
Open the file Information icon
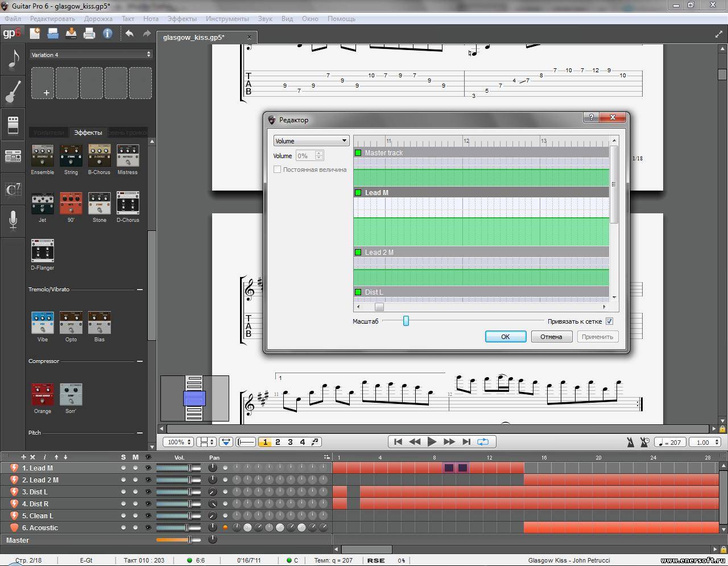(107, 34)
